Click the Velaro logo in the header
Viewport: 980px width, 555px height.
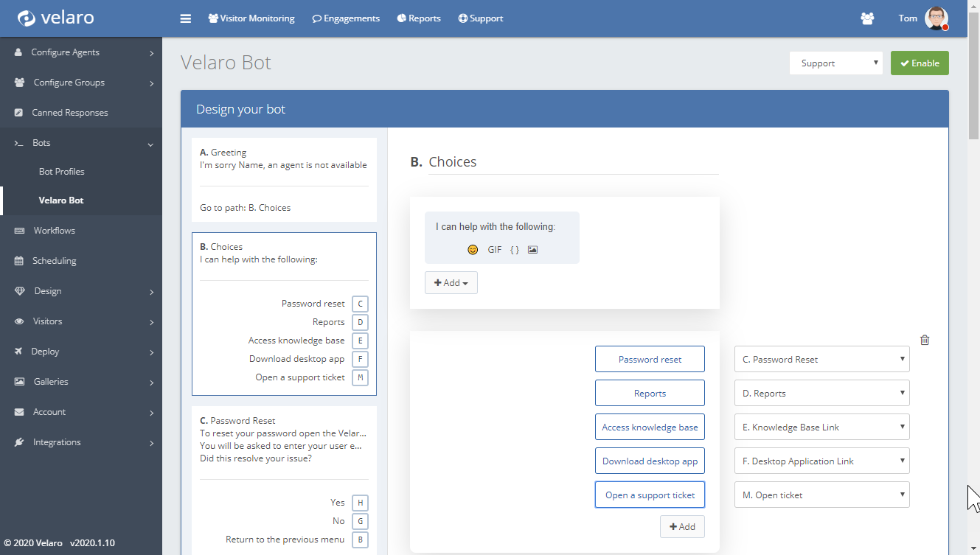tap(55, 18)
